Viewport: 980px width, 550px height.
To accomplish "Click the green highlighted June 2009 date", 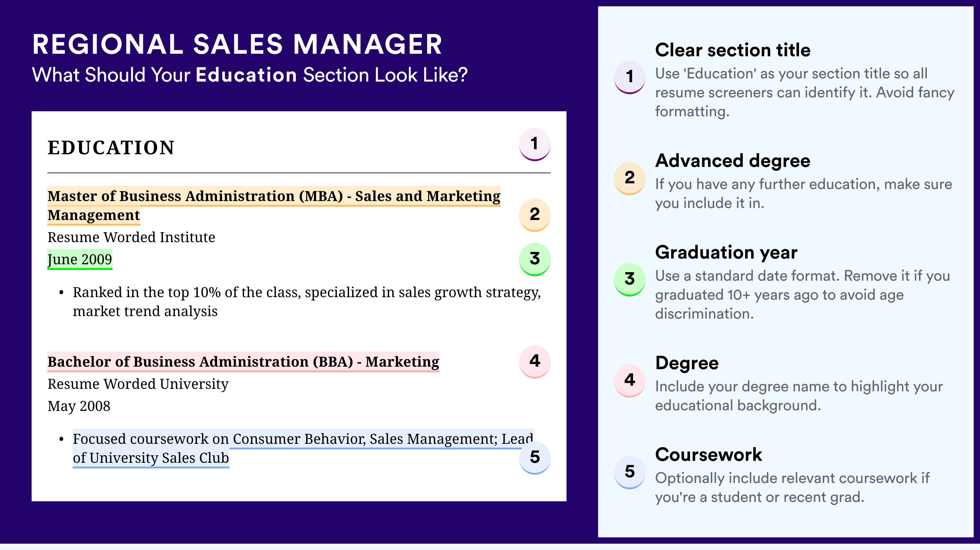I will (80, 260).
